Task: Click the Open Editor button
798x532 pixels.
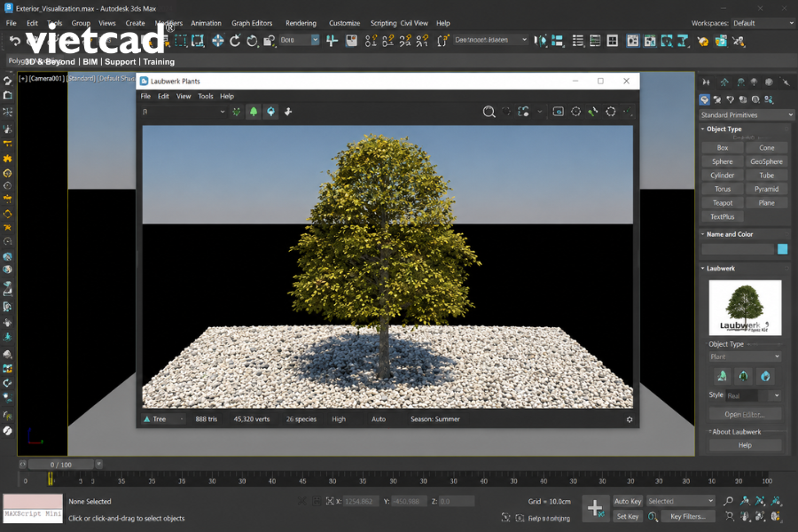Action: point(745,414)
